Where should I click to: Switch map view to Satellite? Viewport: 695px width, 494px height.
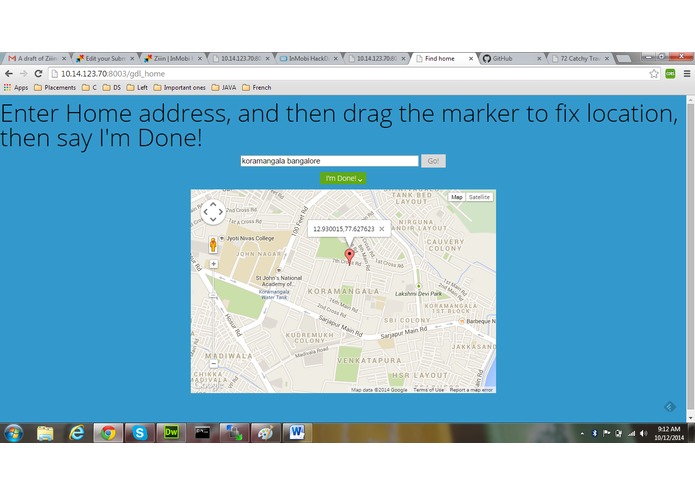[479, 197]
